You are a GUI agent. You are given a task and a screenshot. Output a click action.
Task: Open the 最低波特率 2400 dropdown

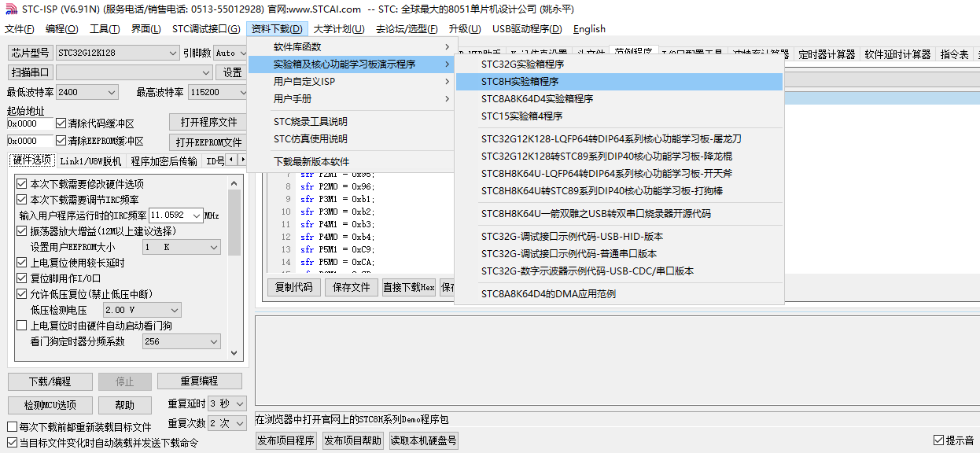(x=87, y=92)
